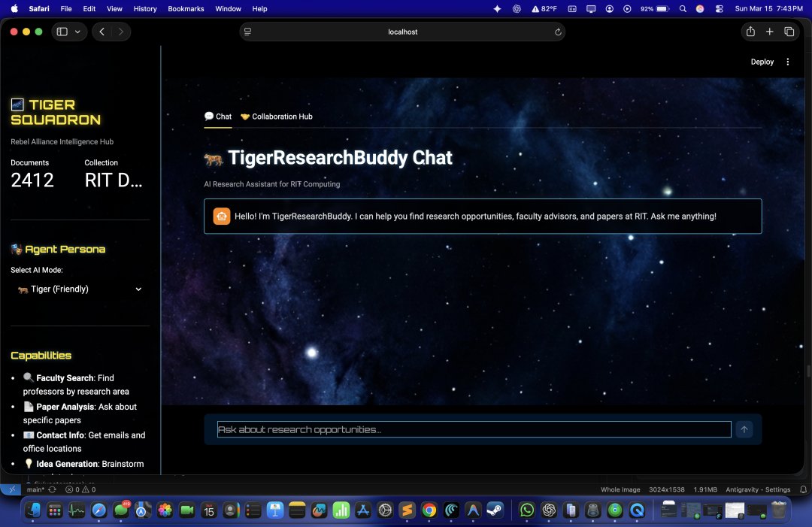Click the battery 92% indicator
812x527 pixels.
point(655,9)
